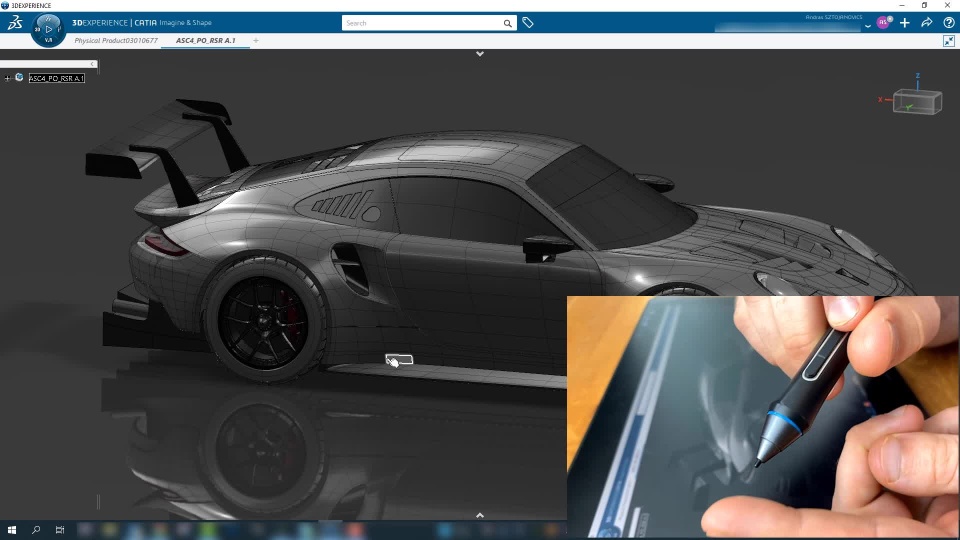This screenshot has width=960, height=540.
Task: Click the XYZ robot axis box
Action: click(917, 102)
